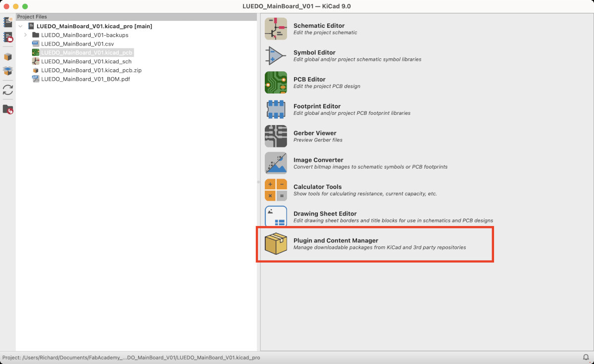Select LUEDO_MainBoard_V01.kicad_sch in the project tree
This screenshot has width=594, height=364.
coord(86,61)
